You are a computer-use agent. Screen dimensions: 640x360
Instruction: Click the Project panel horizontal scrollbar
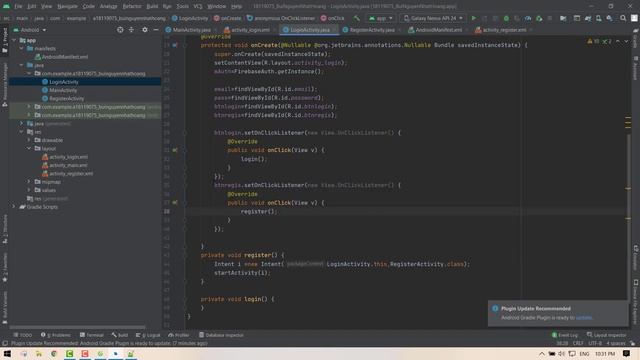click(x=78, y=327)
